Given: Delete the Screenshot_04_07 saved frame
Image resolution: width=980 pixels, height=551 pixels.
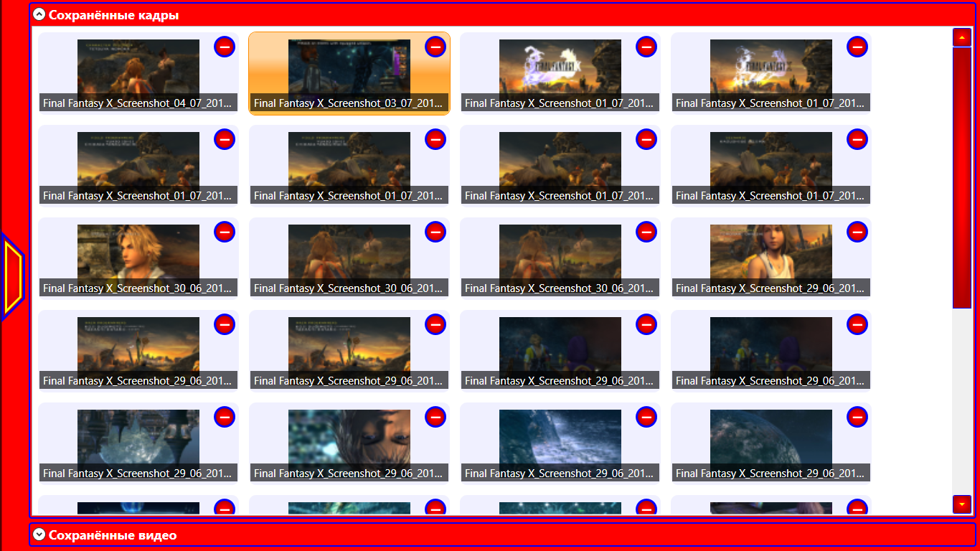Looking at the screenshot, I should pyautogui.click(x=225, y=47).
